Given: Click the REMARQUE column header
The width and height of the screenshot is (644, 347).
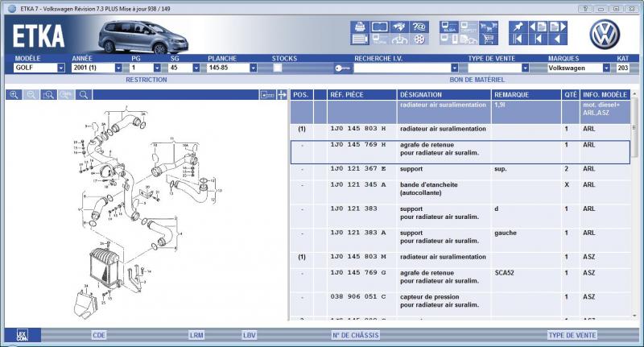Looking at the screenshot, I should coord(526,95).
